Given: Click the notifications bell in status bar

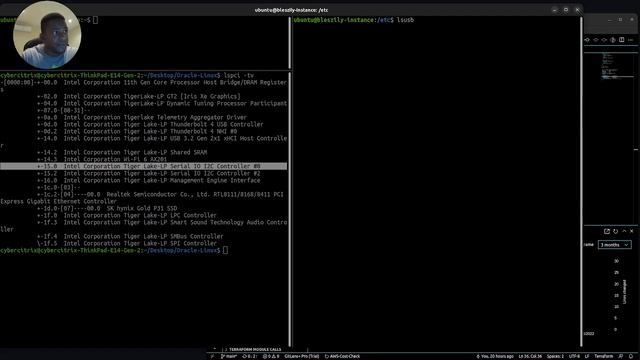Looking at the screenshot, I should [x=631, y=356].
